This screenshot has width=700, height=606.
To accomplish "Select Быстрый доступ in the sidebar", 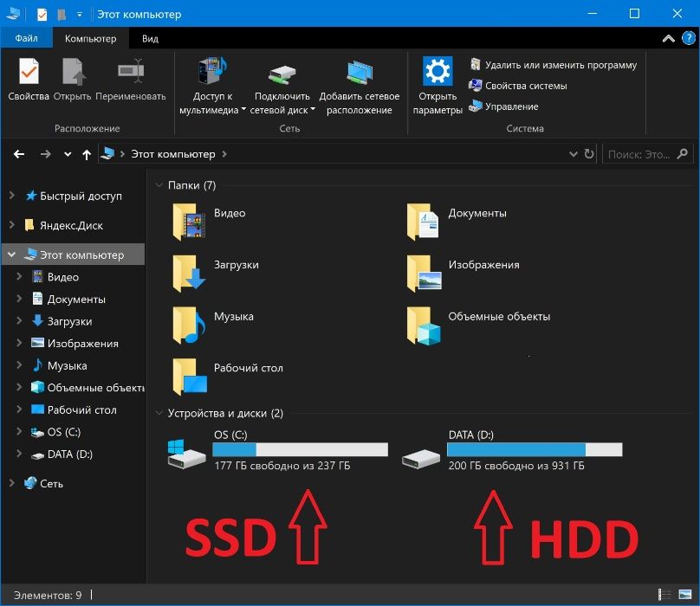I will coord(81,196).
